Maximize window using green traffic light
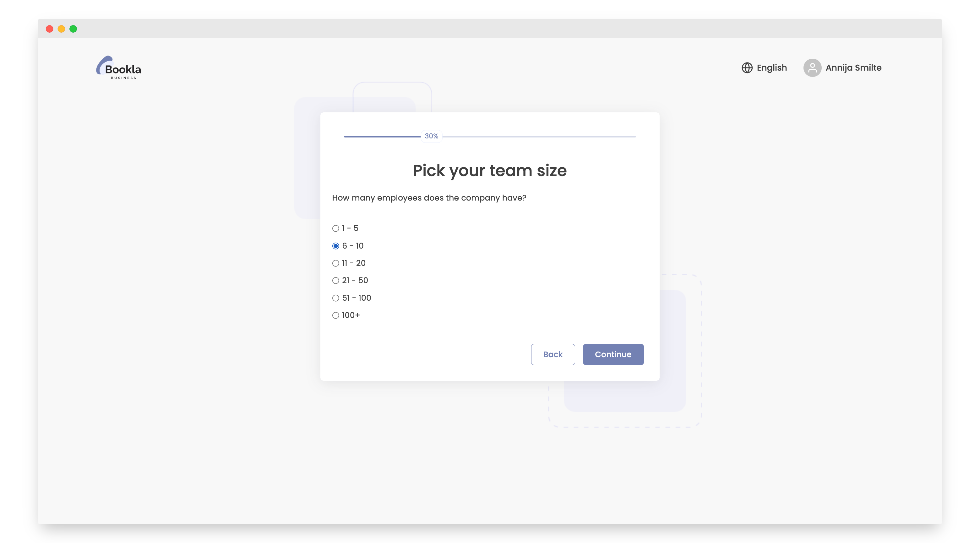Screen dimensions: 980x543 (73, 29)
